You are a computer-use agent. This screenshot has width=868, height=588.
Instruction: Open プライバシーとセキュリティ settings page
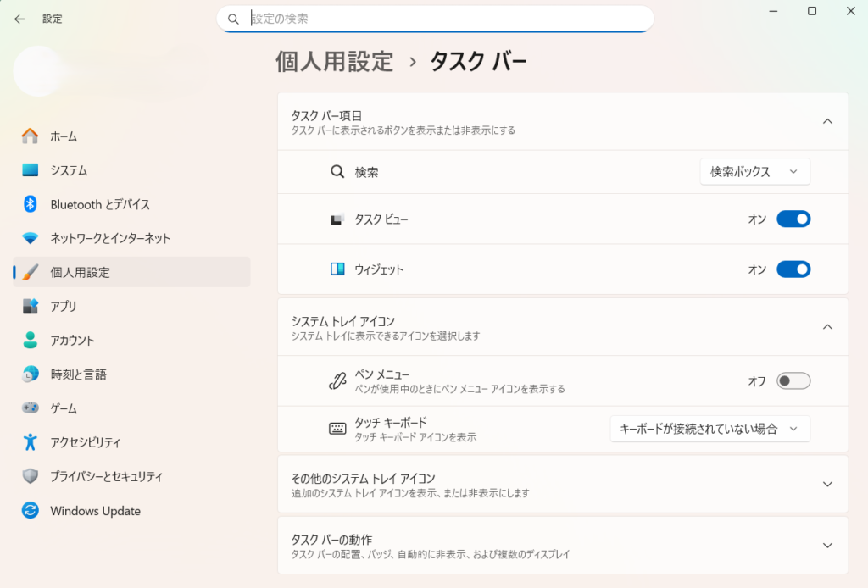(x=106, y=476)
